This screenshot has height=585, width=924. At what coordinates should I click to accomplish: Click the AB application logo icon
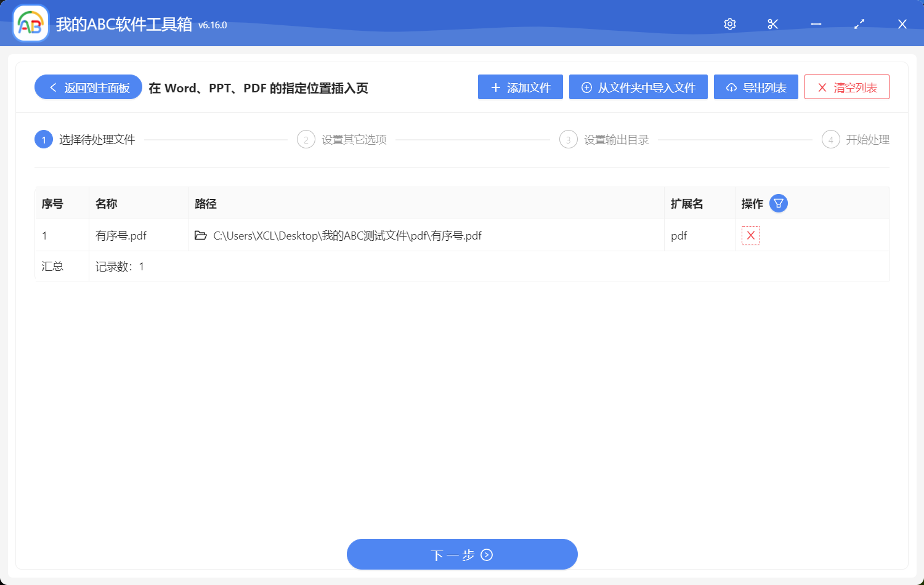click(x=30, y=23)
